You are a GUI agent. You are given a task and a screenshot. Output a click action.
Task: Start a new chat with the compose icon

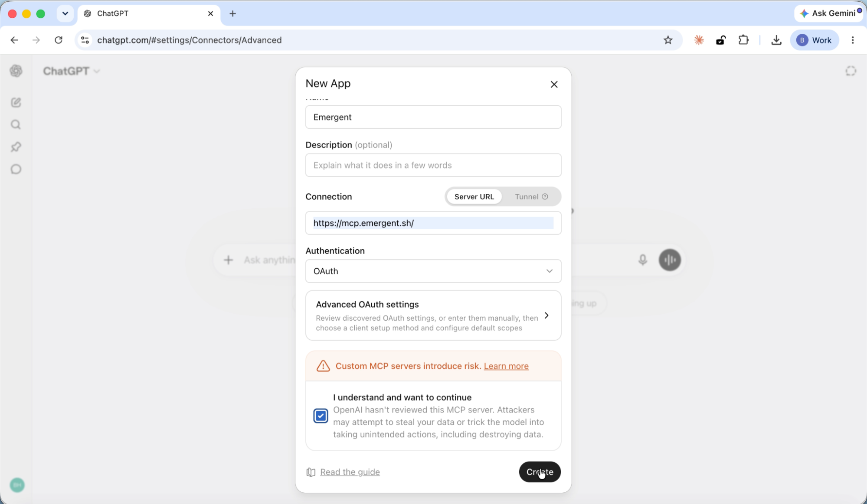point(16,102)
